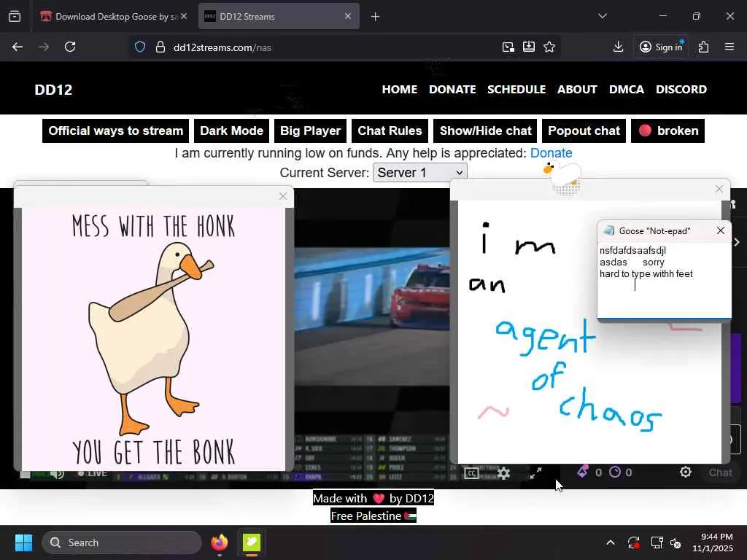Image resolution: width=747 pixels, height=560 pixels.
Task: Open the green Desktop Goose taskbar app
Action: point(252,542)
